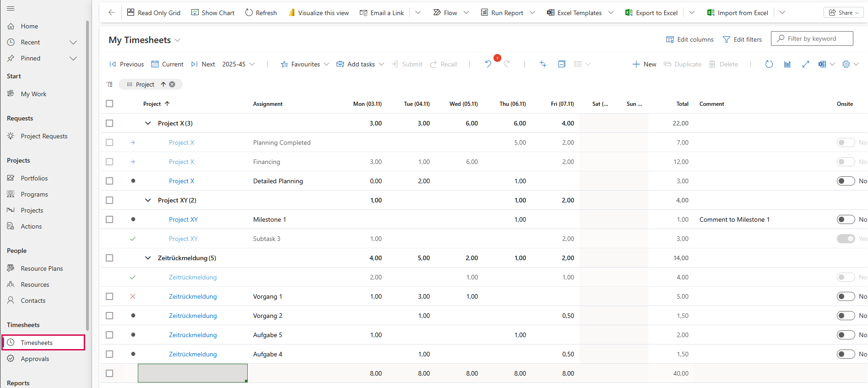Go to Resource Plans in sidebar
868x388 pixels.
click(x=42, y=268)
